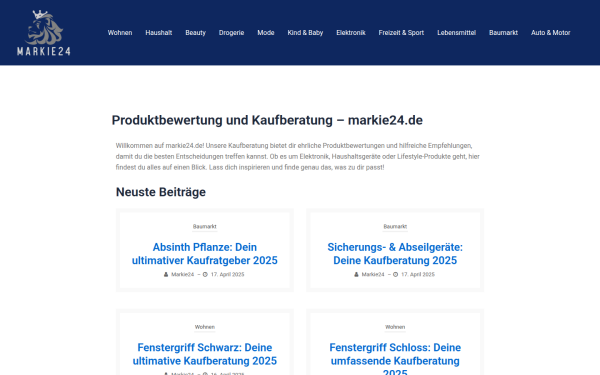600x375 pixels.
Task: Click Baumarkt tag above Absinth Pflanze
Action: pyautogui.click(x=205, y=227)
